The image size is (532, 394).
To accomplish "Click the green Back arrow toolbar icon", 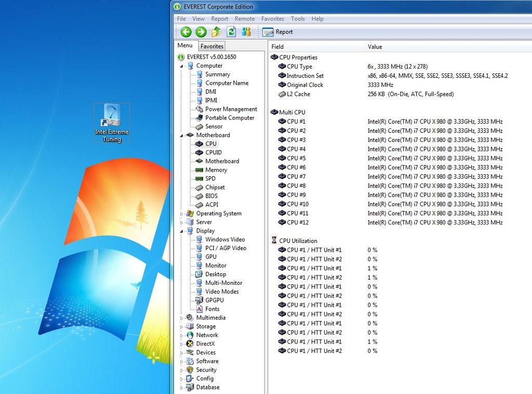I will (x=186, y=32).
